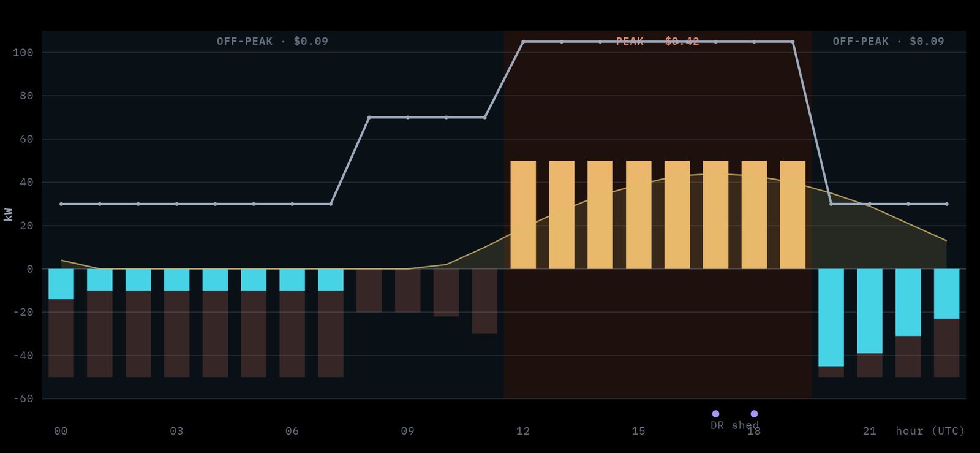
Task: Select the brown bar reaching -30 kW
Action: pyautogui.click(x=484, y=301)
